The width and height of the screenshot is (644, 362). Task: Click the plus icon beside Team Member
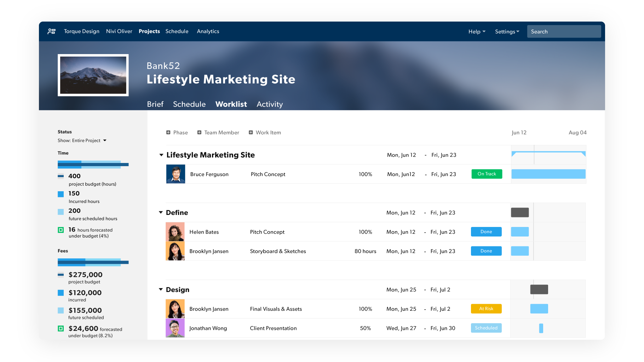tap(200, 133)
